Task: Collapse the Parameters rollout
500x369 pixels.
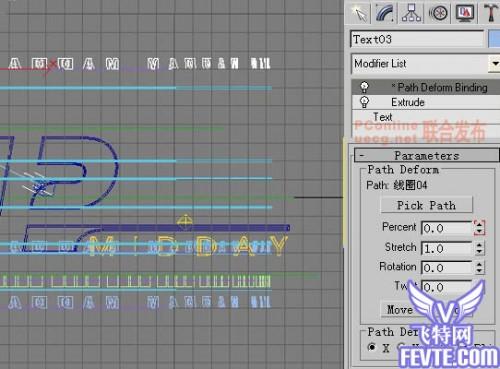Action: pyautogui.click(x=426, y=155)
